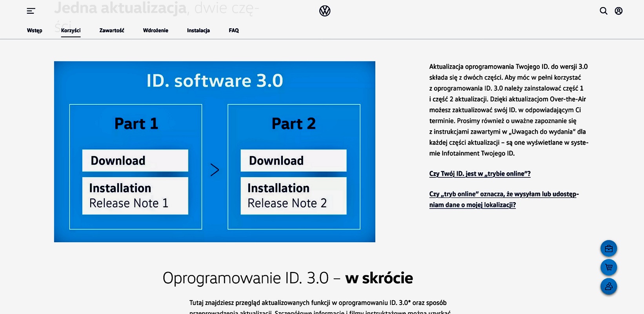Click the Part 1 Download box

coord(135,161)
